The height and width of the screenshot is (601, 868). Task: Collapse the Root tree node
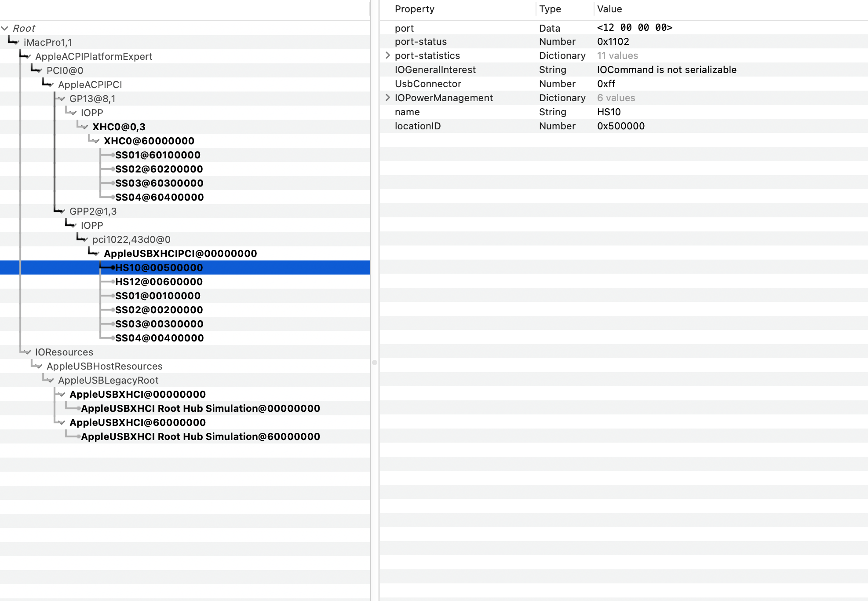click(x=5, y=28)
